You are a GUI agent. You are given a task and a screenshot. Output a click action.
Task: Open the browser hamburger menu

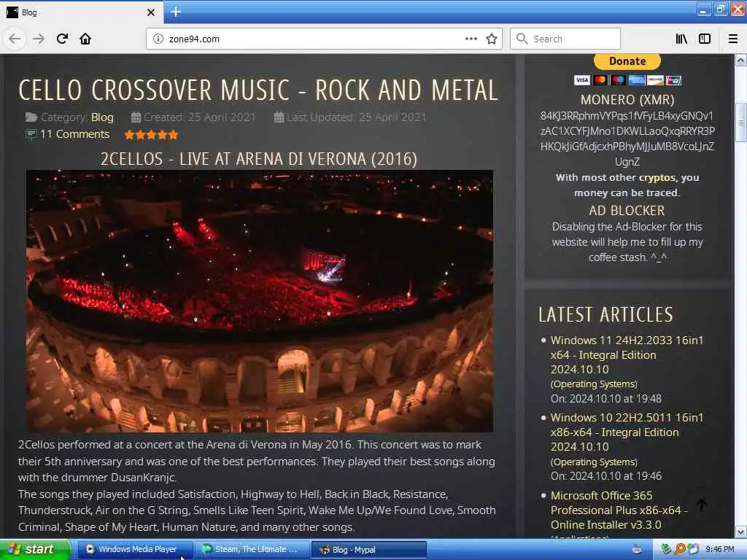click(x=732, y=39)
